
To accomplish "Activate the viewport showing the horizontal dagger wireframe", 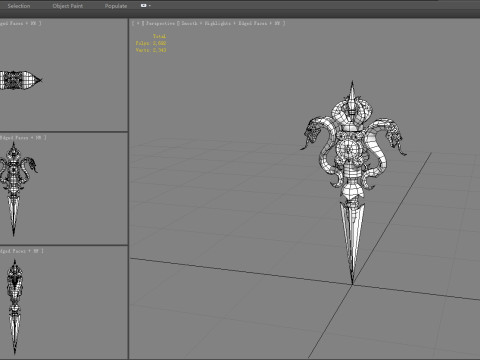I will coord(63,75).
